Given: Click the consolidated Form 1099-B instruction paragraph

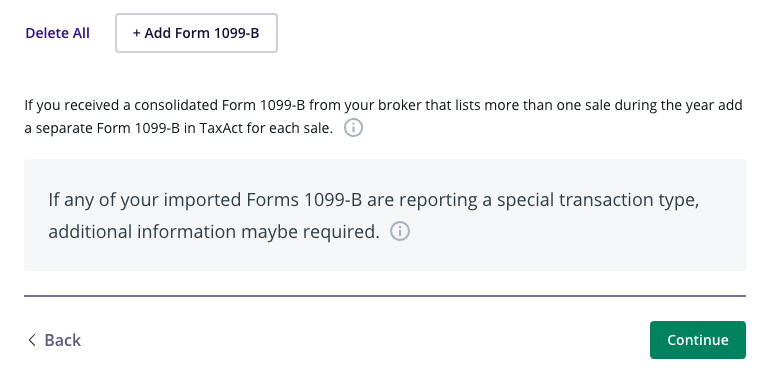Looking at the screenshot, I should point(384,117).
